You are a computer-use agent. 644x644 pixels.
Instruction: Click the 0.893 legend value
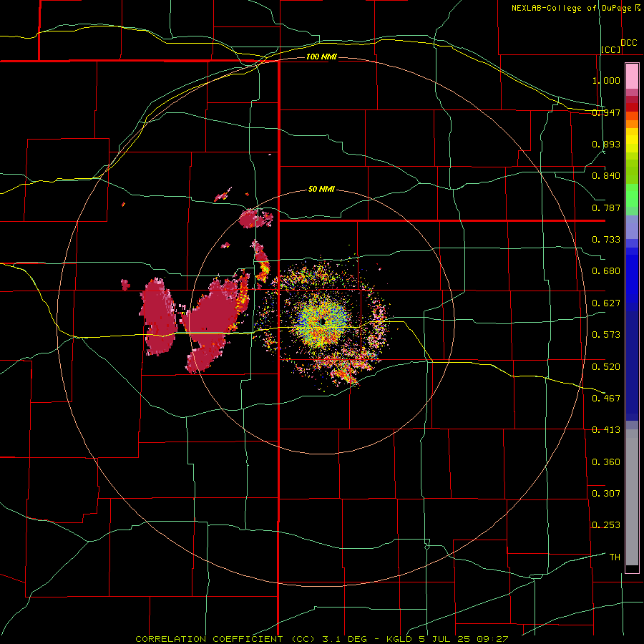pyautogui.click(x=606, y=144)
